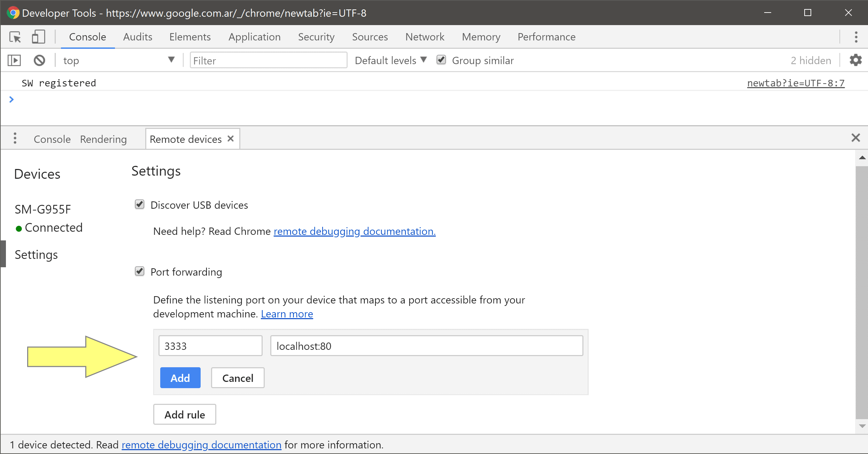Open the Rendering drawer tab
This screenshot has height=454, width=868.
point(103,139)
